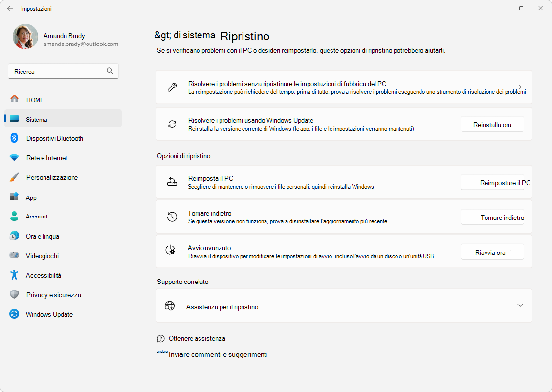Click the magnifier icon in search box
This screenshot has width=552, height=392.
click(x=110, y=71)
